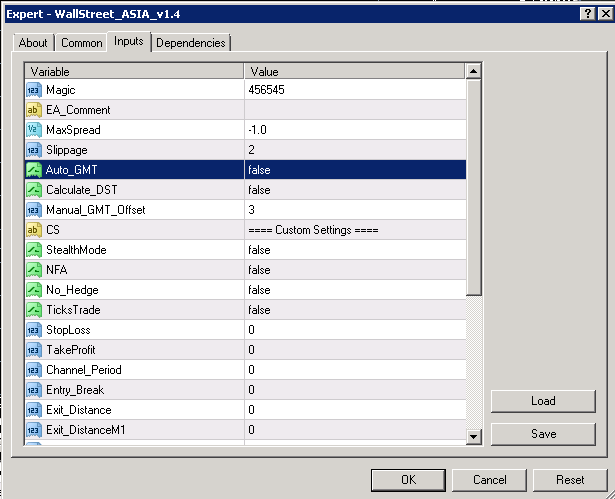Load a saved settings file
The image size is (615, 499).
(x=543, y=401)
